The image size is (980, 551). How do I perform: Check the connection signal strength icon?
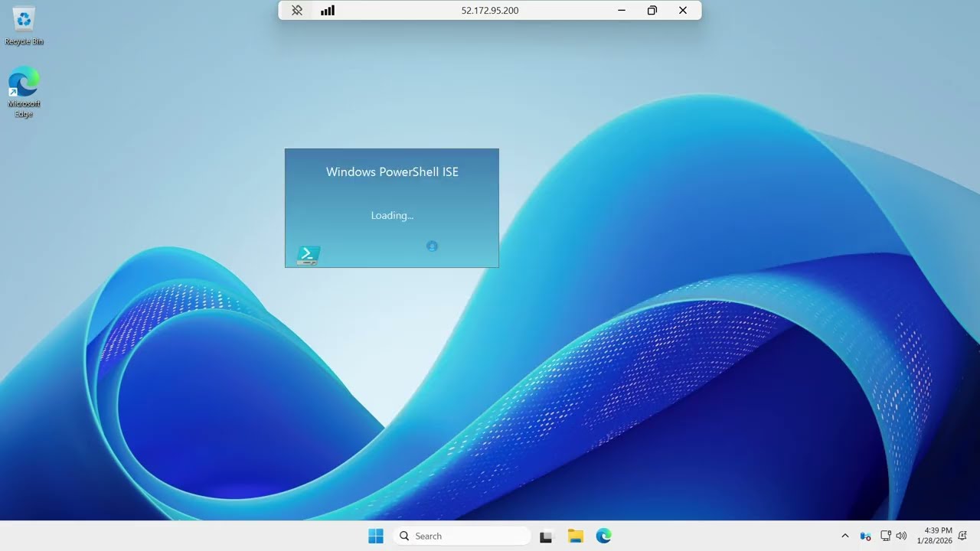(x=328, y=11)
